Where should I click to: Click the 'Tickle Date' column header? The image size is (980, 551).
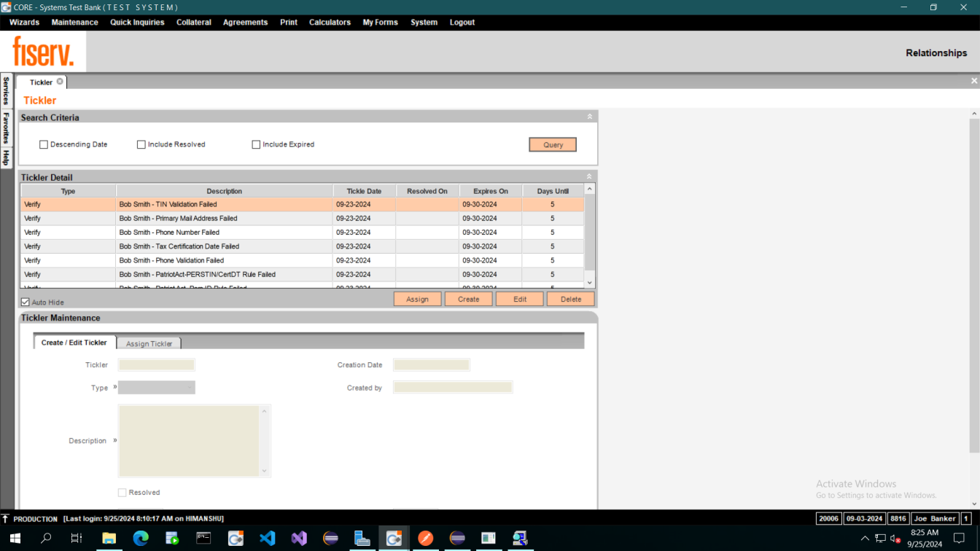(364, 191)
